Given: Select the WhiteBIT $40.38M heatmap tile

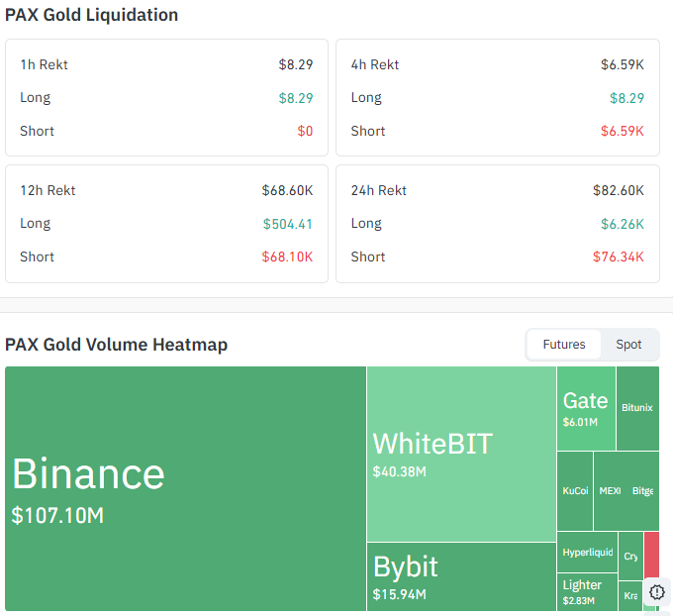Looking at the screenshot, I should (x=461, y=454).
